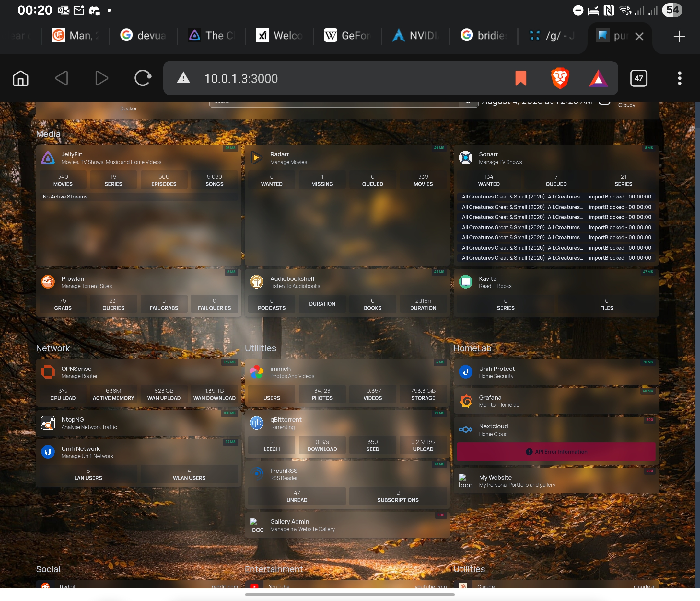The width and height of the screenshot is (700, 601).
Task: Switch to the 'Man,' tab
Action: click(x=76, y=35)
